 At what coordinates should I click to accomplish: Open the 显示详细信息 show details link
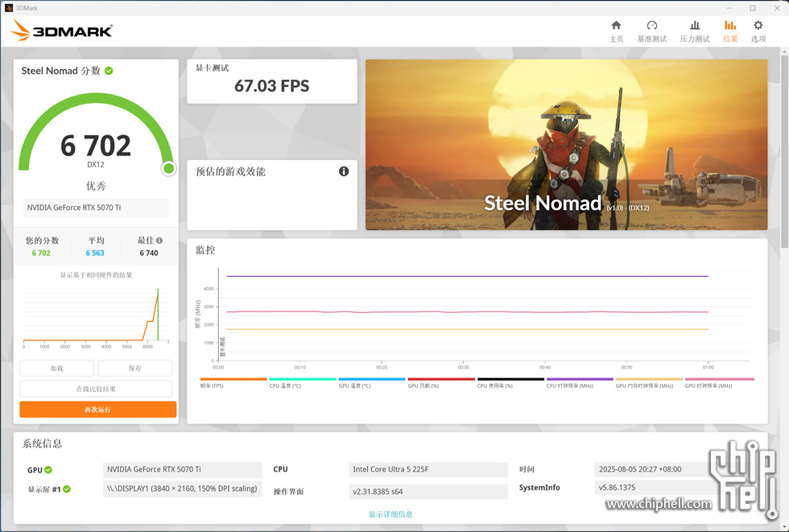coord(390,514)
